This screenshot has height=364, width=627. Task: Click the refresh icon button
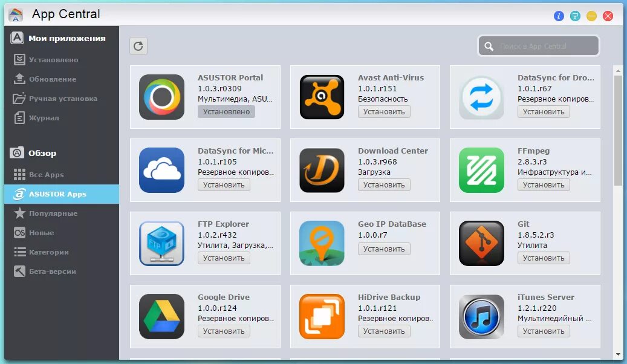point(138,46)
